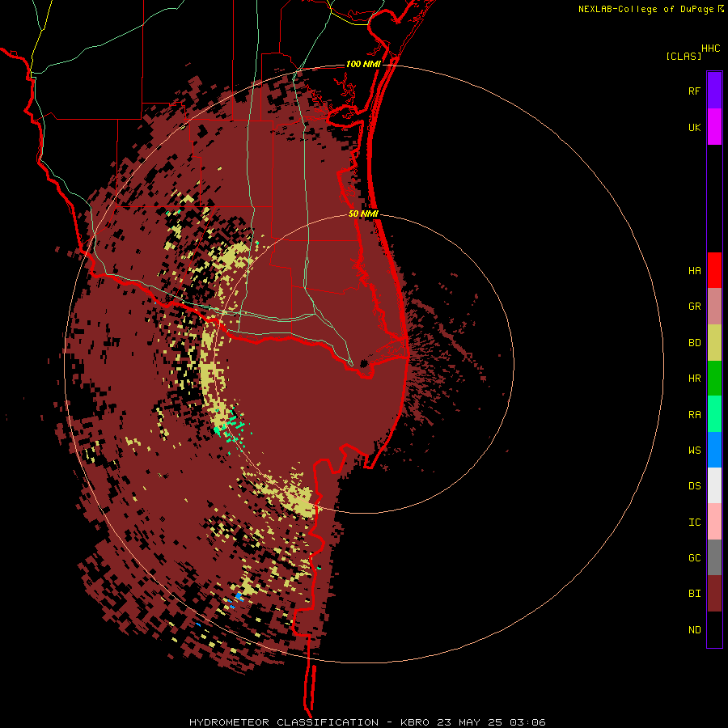The width and height of the screenshot is (728, 728).
Task: Click the RF legend label
Action: (x=694, y=91)
